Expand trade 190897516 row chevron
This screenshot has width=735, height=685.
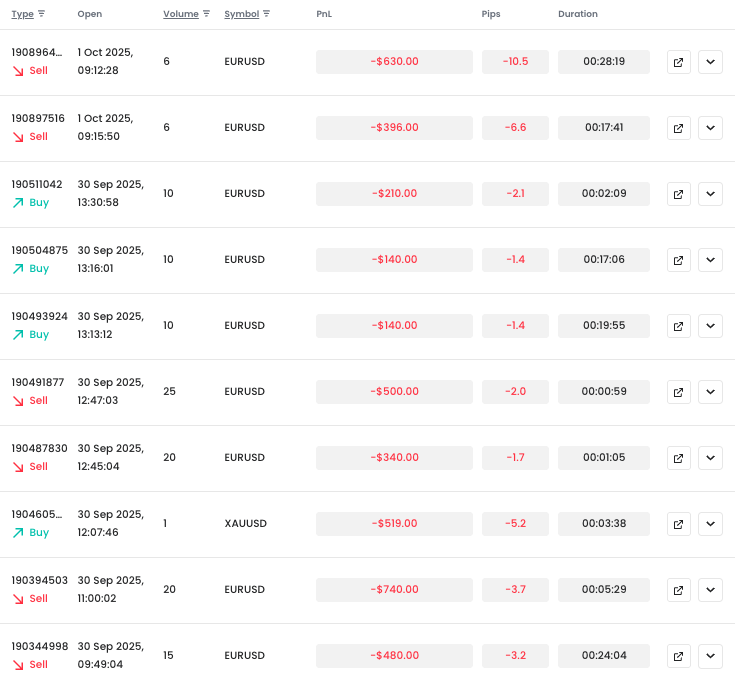tap(710, 128)
